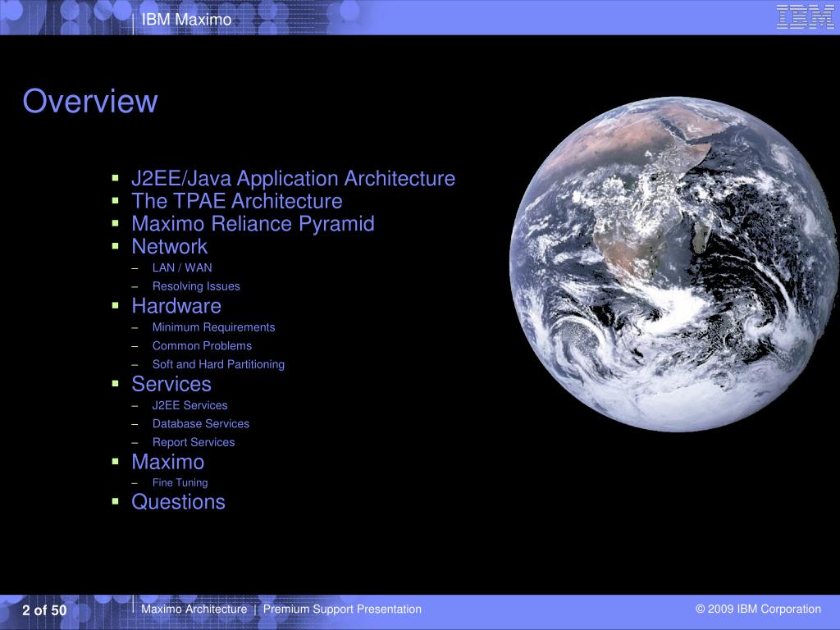Select "The TPAE Architecture" bullet

pos(237,201)
